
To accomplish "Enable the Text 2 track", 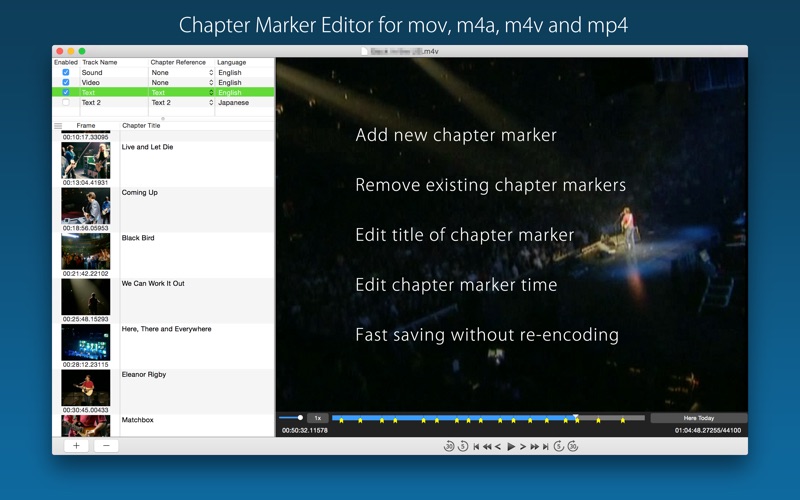I will pyautogui.click(x=66, y=103).
